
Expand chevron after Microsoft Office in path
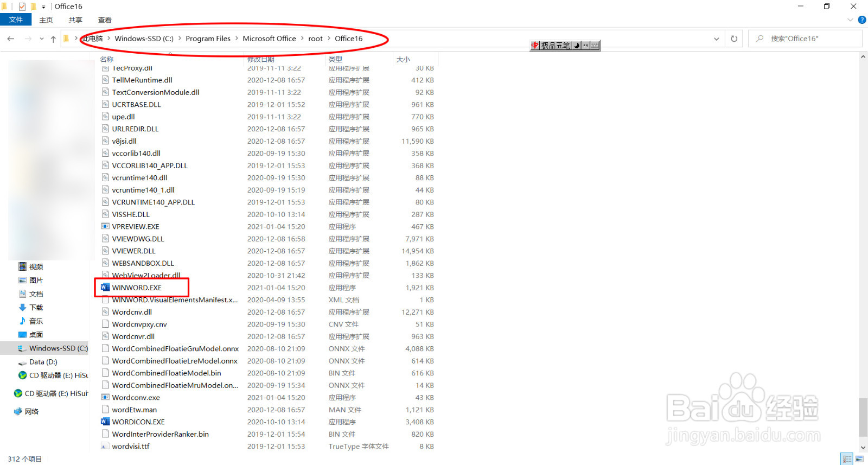pos(302,39)
